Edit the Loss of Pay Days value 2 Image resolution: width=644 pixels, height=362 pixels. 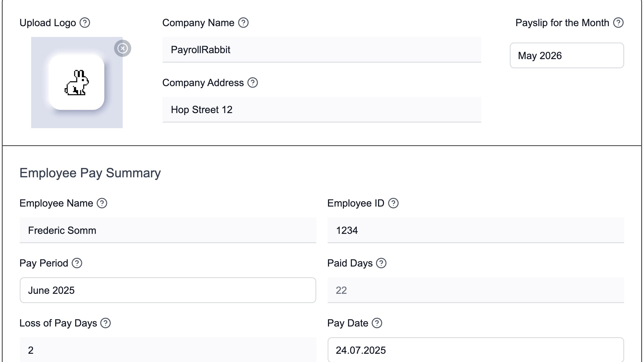(168, 350)
